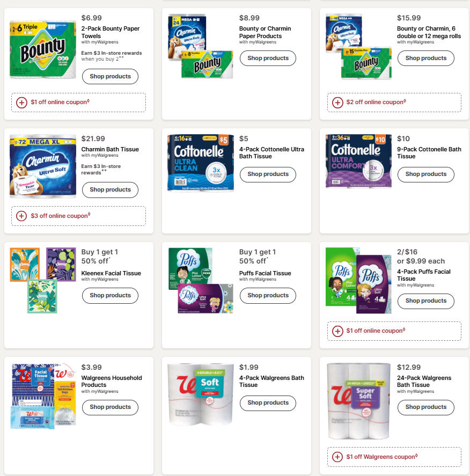Add the $1 off Walgreens coupon plus icon
Image resolution: width=470 pixels, height=476 pixels.
[337, 457]
